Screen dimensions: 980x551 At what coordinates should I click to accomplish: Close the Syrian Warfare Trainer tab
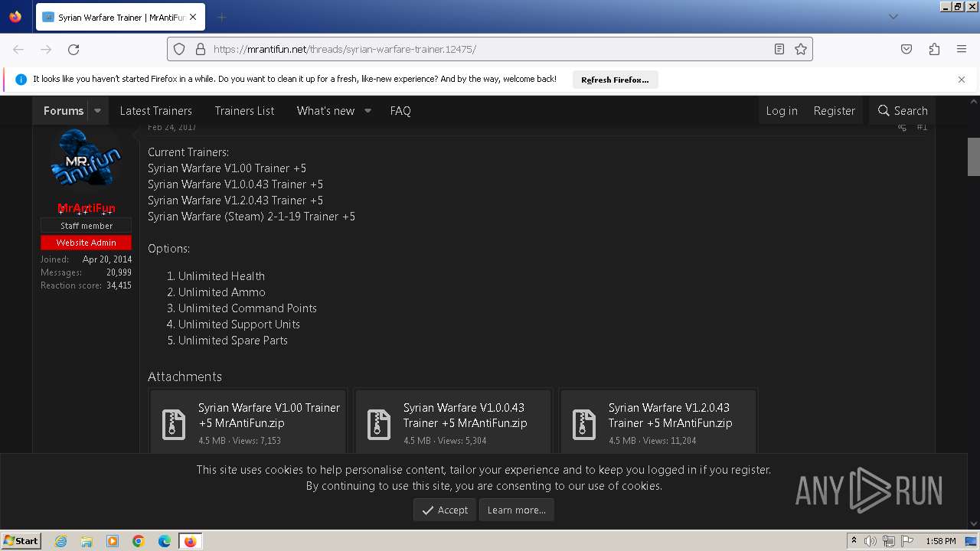pos(193,17)
